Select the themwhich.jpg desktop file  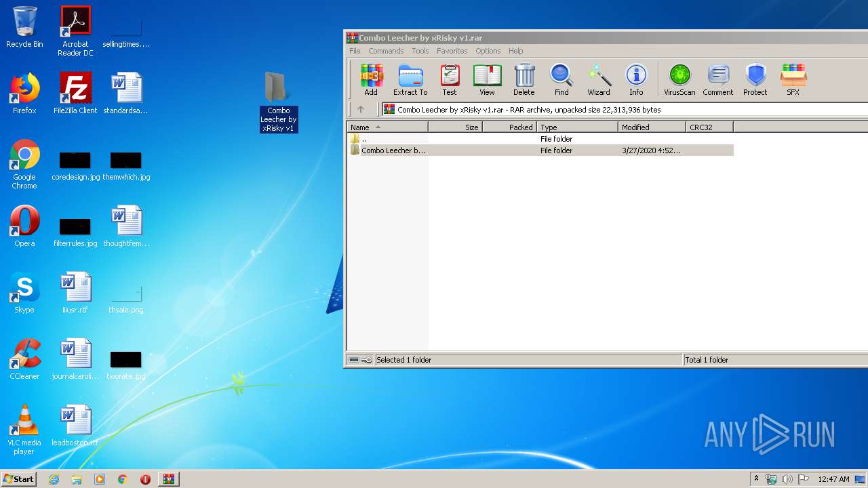coord(126,166)
